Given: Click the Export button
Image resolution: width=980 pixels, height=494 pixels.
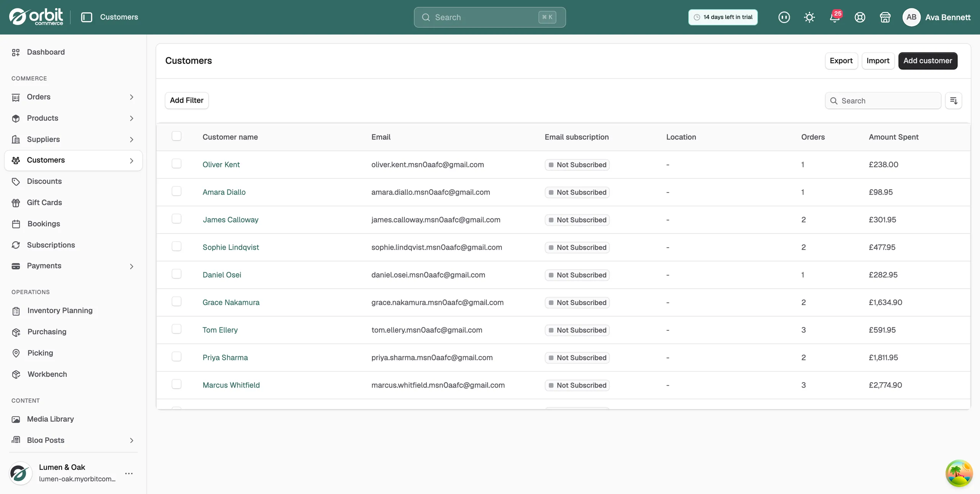Looking at the screenshot, I should (x=841, y=61).
